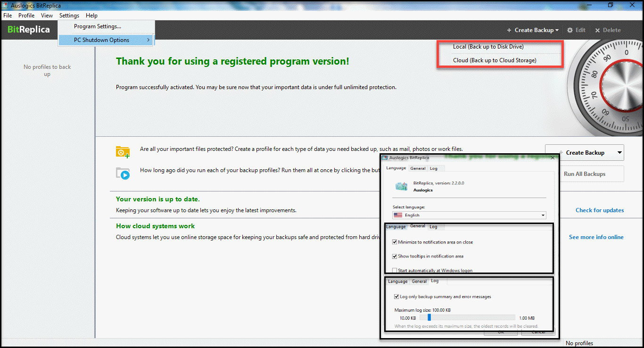Click the BitReplica logo in the header

[29, 30]
